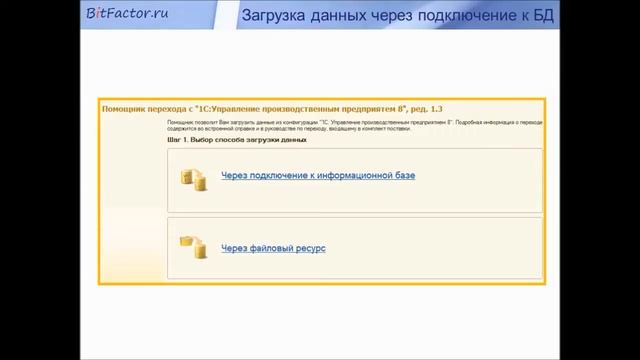640x360 pixels.
Task: Click the 'Загрузка данных через подключение к БД' title
Action: point(398,16)
